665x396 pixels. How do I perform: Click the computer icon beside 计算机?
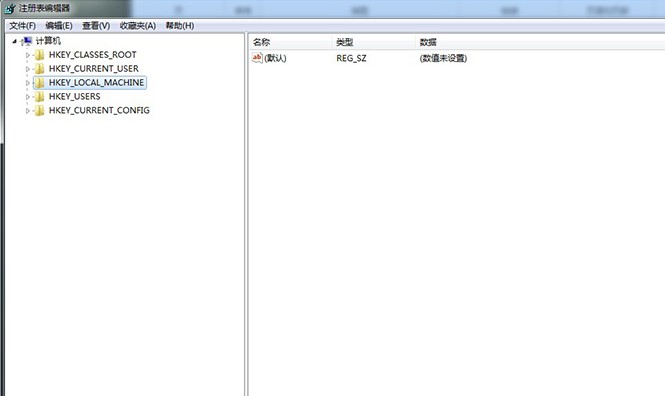click(x=27, y=41)
